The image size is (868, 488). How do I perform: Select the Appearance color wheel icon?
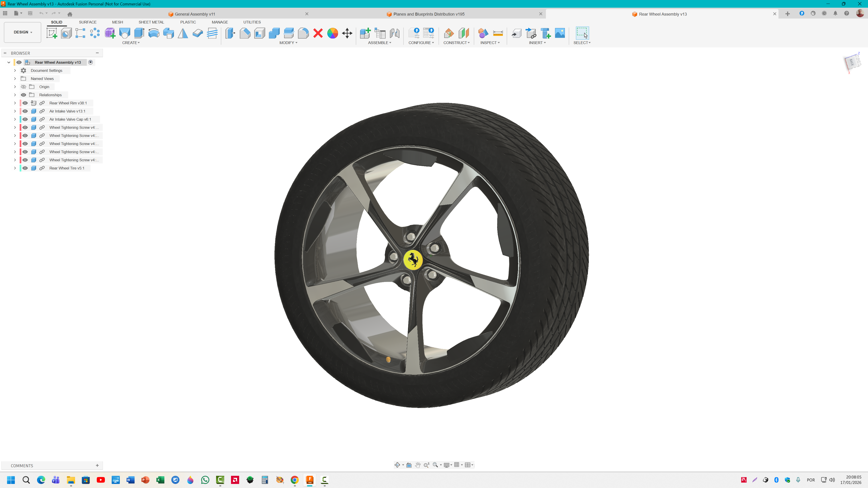[x=332, y=33]
